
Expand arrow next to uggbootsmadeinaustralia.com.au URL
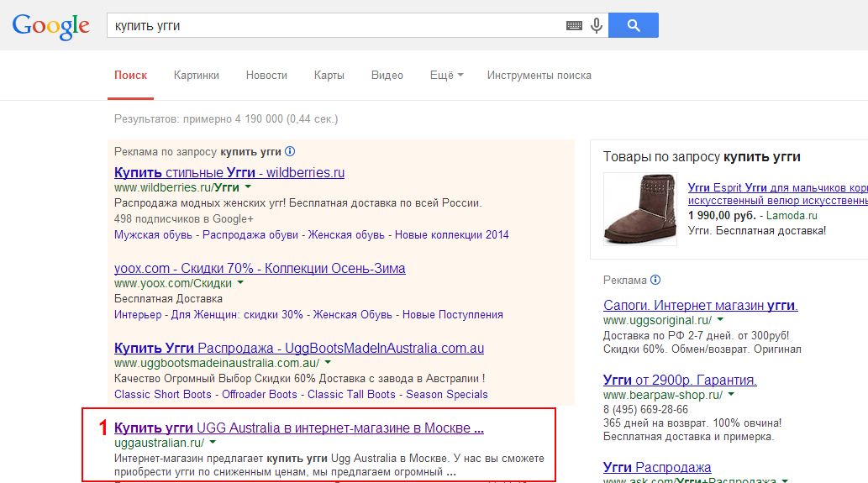(328, 362)
